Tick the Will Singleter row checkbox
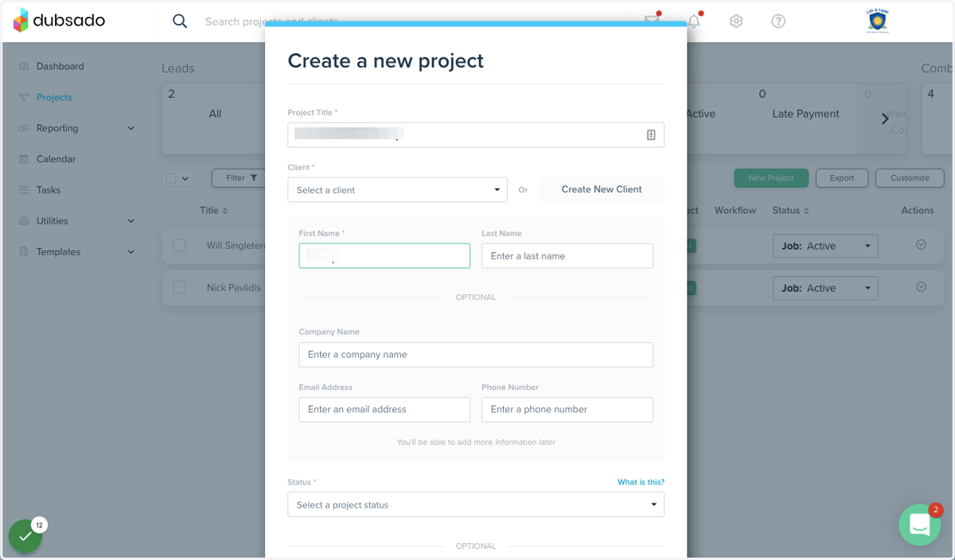Screen dimensions: 955x560 pyautogui.click(x=179, y=246)
